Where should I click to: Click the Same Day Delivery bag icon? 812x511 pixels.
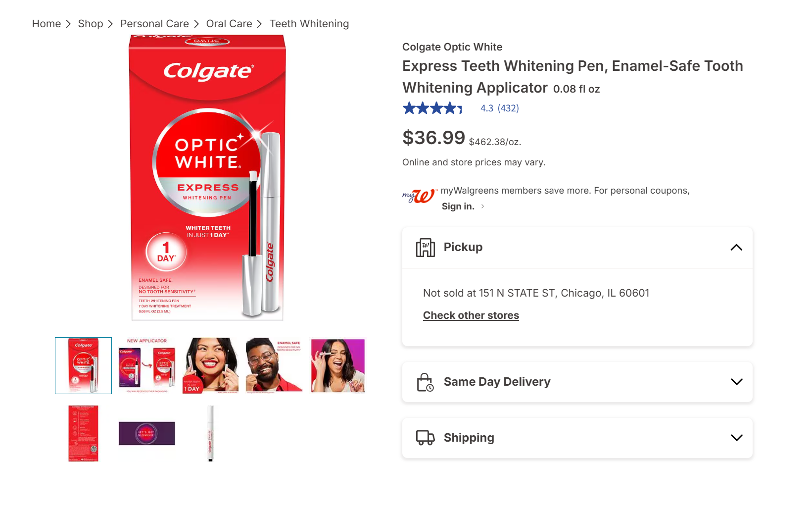pos(425,382)
